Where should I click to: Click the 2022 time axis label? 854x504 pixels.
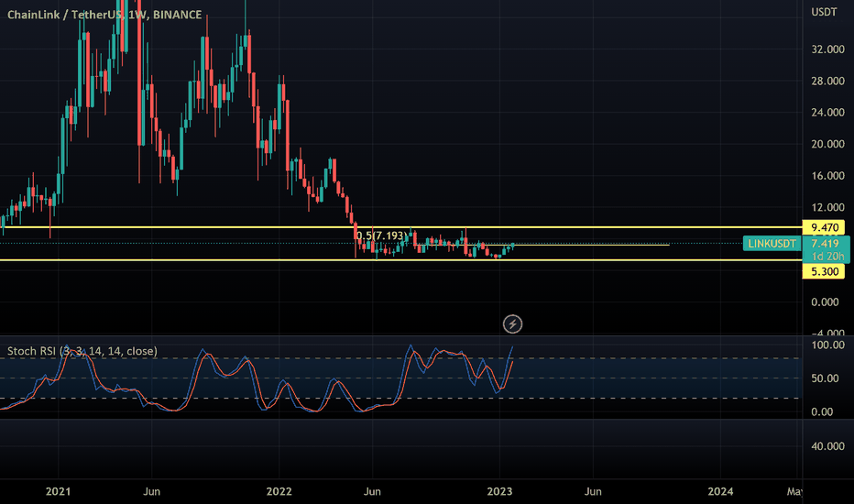pos(279,491)
